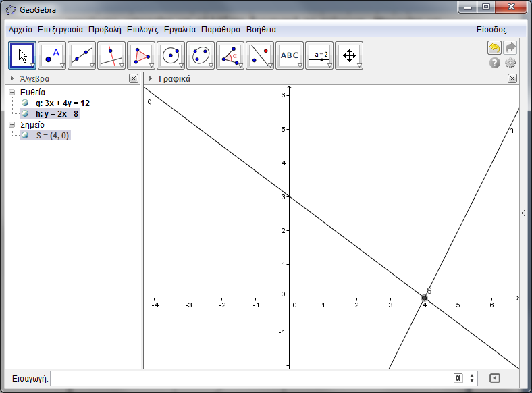This screenshot has height=393, width=532.
Task: Click label h of the line
Action: (511, 130)
